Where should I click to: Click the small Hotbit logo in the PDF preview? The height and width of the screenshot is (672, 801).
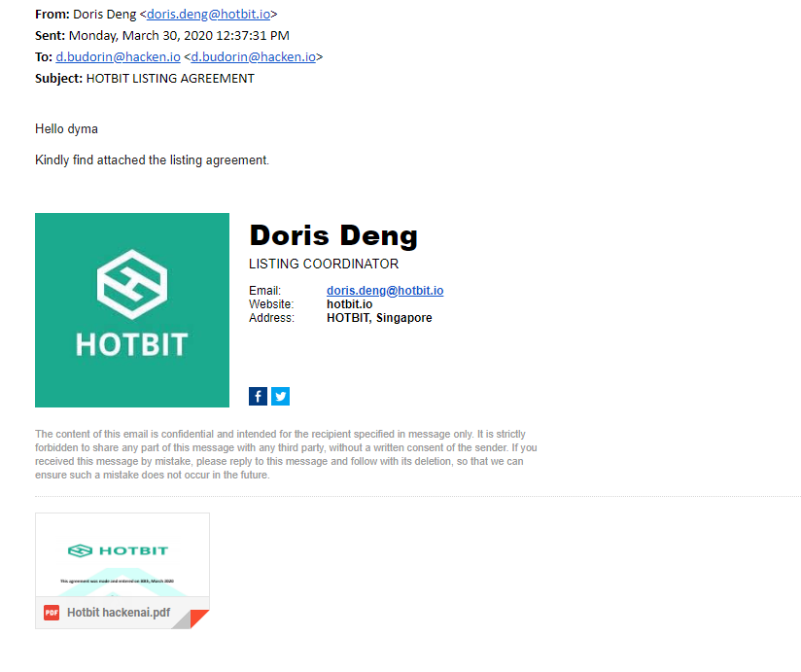118,550
